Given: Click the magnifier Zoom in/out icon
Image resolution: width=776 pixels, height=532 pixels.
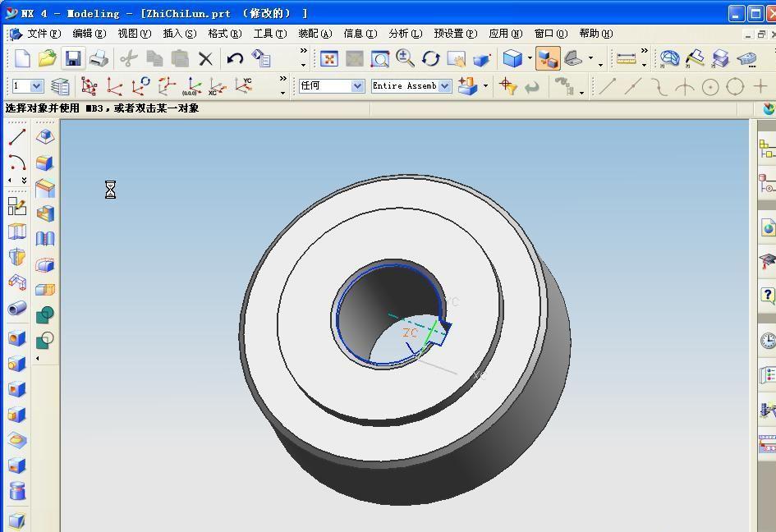Looking at the screenshot, I should click(405, 58).
